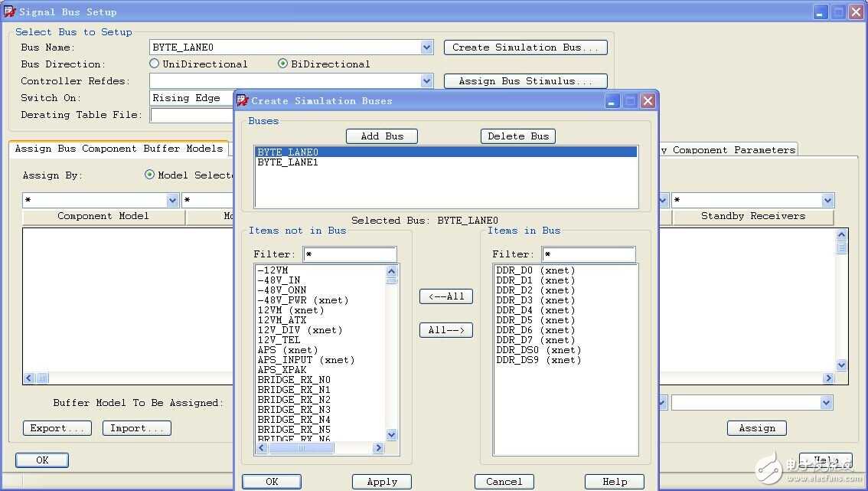Click the Signal Bus Setup title bar icon
The height and width of the screenshot is (491, 868).
click(9, 11)
